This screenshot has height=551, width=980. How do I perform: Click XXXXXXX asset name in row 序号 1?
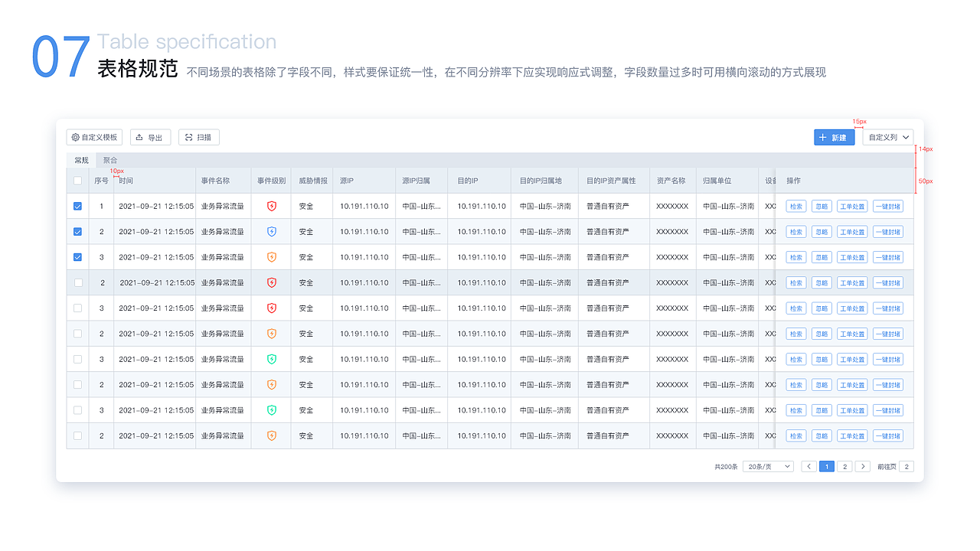point(672,207)
